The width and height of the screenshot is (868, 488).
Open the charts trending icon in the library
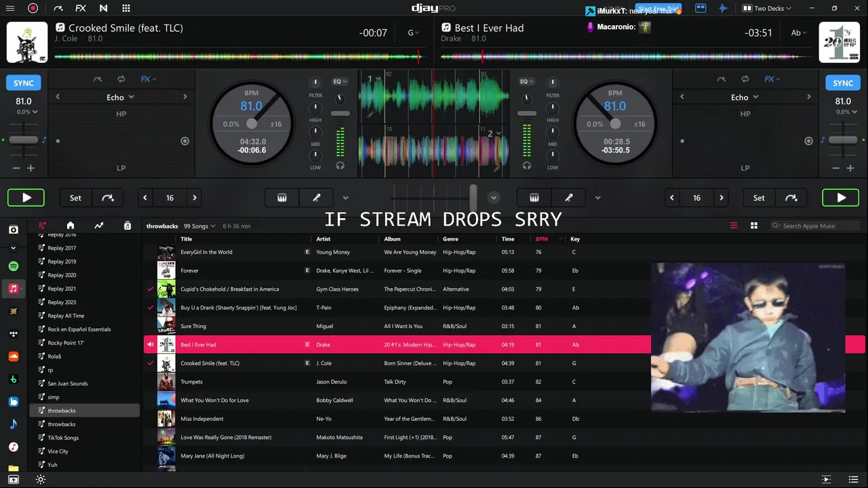point(99,226)
